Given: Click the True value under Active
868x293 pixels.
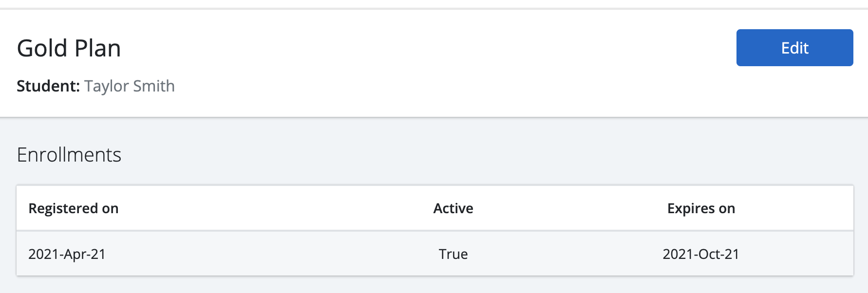Looking at the screenshot, I should click(453, 254).
